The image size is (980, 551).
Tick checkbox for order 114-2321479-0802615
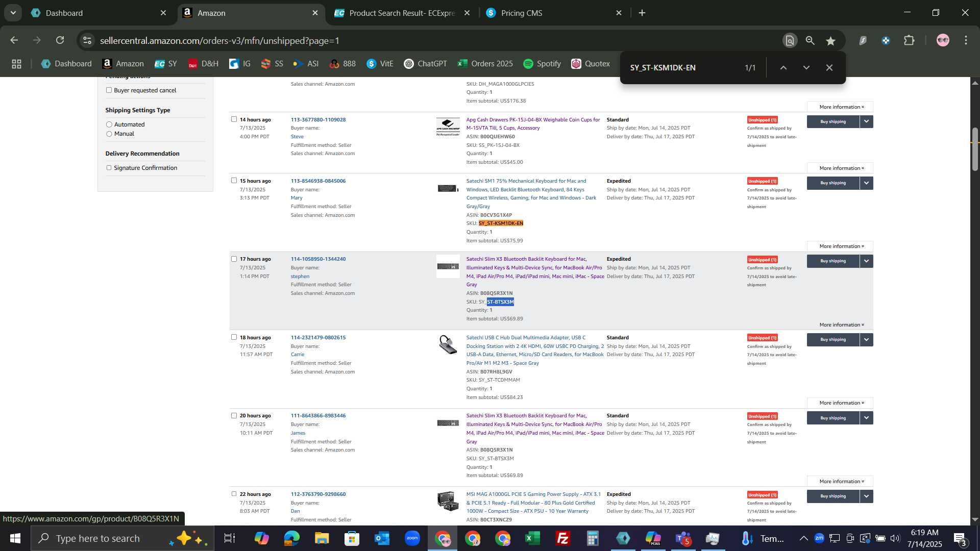(234, 337)
